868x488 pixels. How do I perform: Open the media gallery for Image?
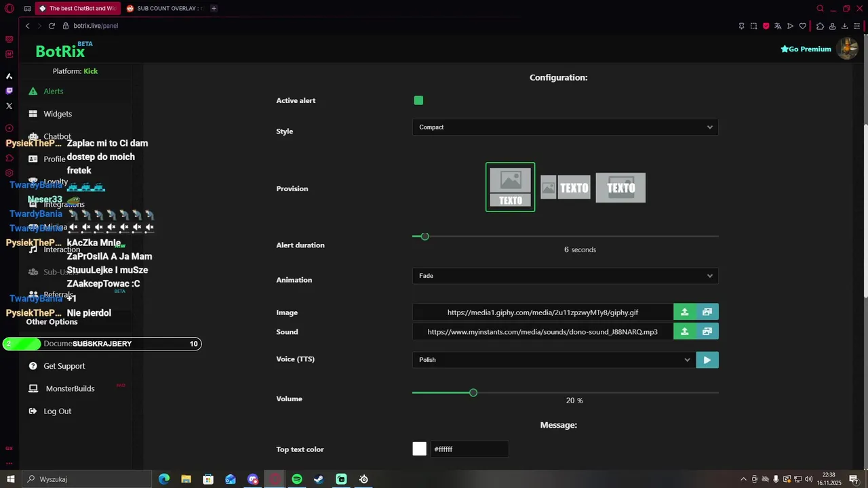pos(707,312)
